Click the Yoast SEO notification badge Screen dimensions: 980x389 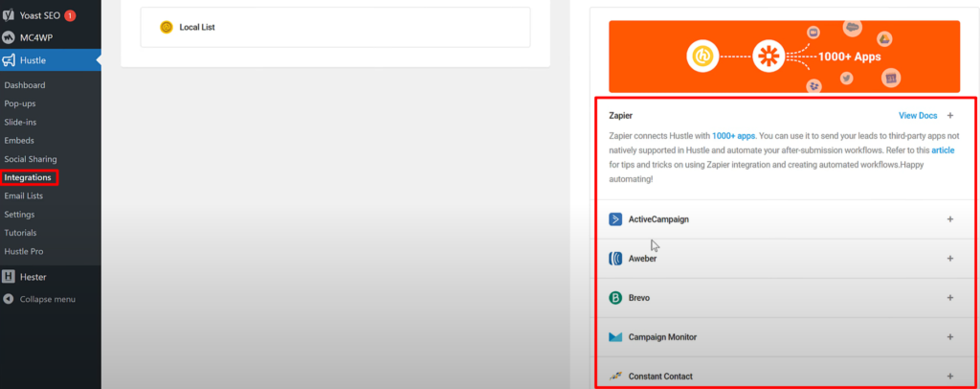[70, 15]
